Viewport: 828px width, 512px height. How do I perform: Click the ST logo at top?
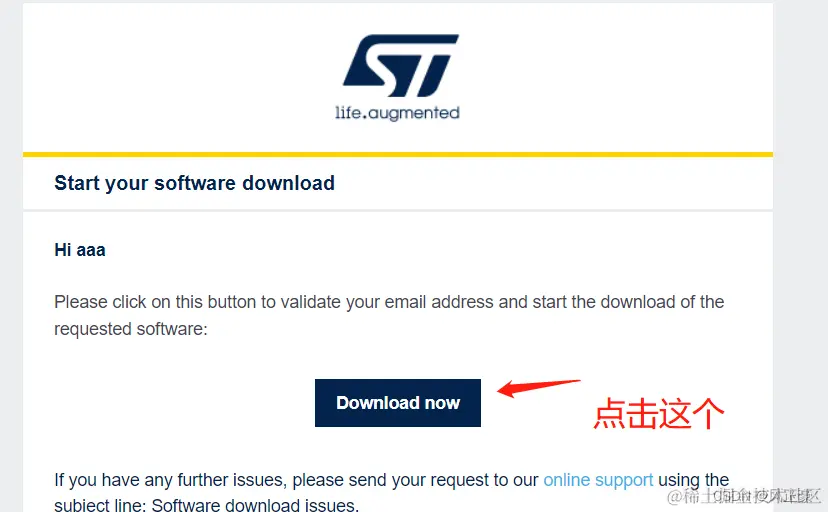pyautogui.click(x=401, y=65)
